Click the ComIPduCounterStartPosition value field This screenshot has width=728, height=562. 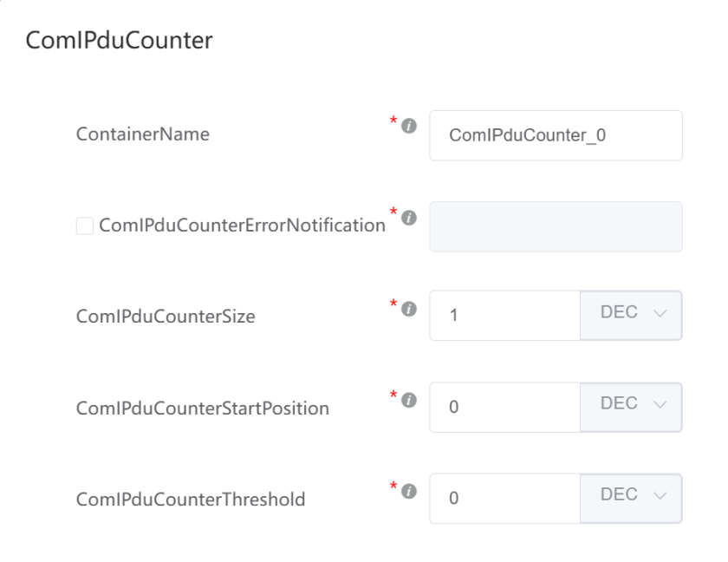pyautogui.click(x=504, y=407)
